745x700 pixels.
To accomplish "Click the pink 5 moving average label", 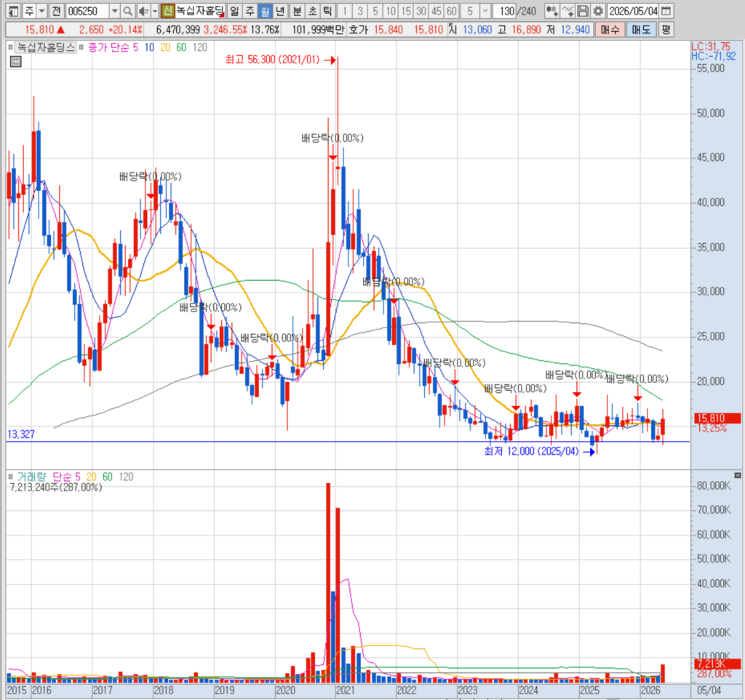I will 135,47.
